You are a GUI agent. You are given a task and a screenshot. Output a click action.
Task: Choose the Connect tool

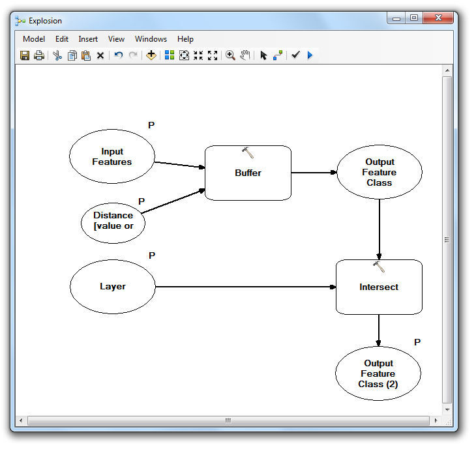pyautogui.click(x=278, y=55)
